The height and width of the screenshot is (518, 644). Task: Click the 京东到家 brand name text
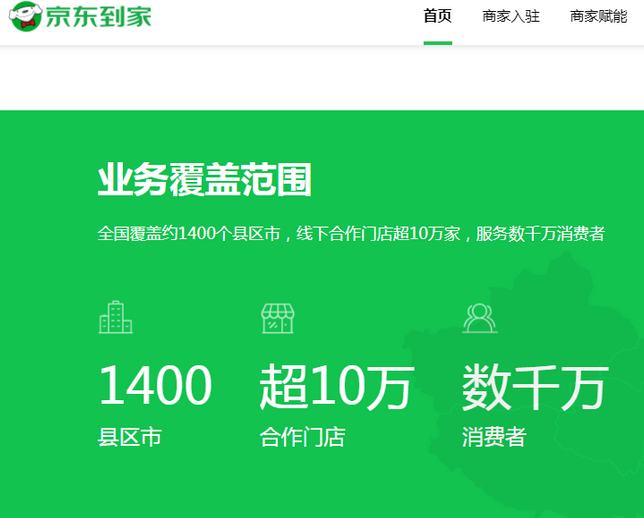click(x=99, y=16)
